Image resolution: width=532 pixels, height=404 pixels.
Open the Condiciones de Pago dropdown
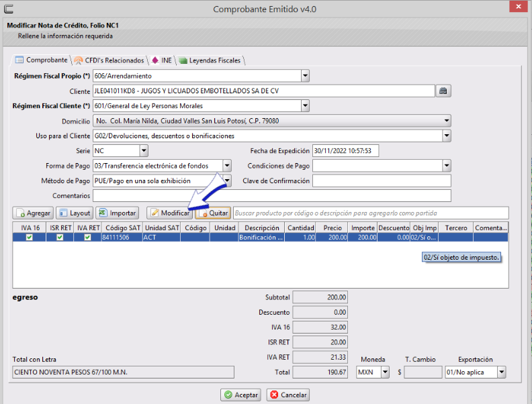coord(447,166)
